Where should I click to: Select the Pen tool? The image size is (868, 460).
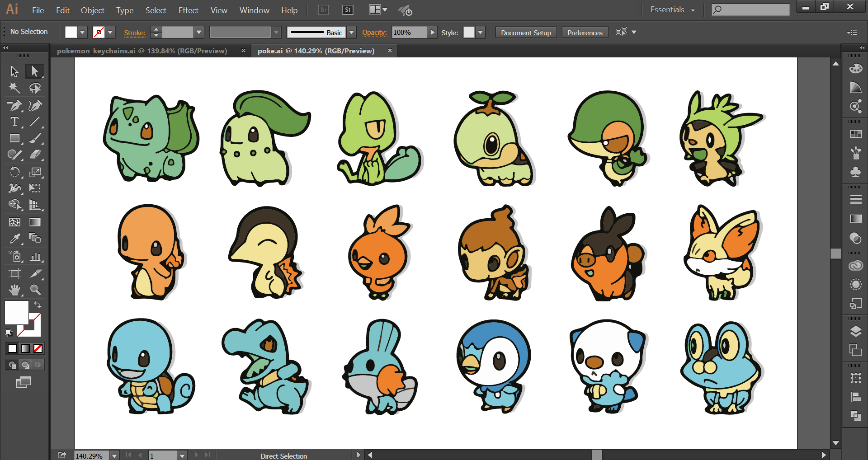point(14,106)
